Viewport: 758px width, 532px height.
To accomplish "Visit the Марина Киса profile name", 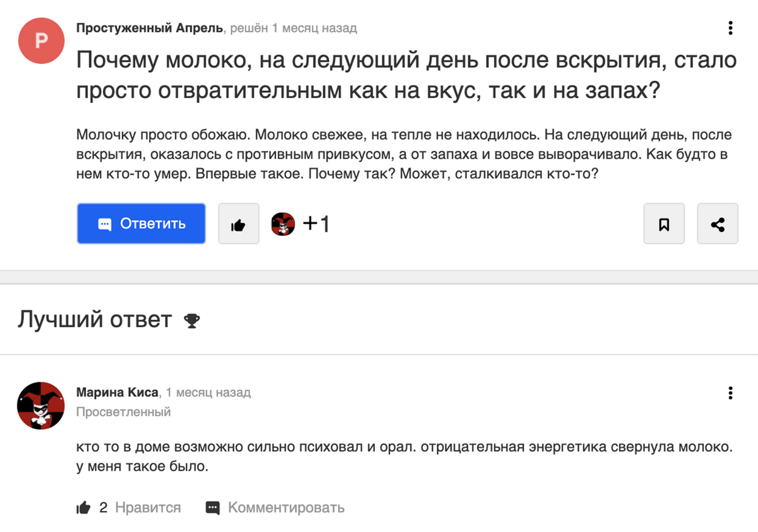I will [117, 392].
